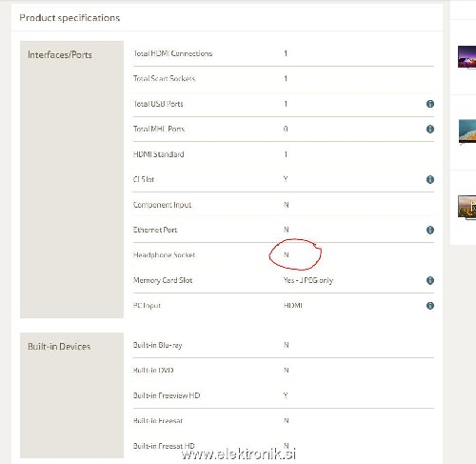Image resolution: width=476 pixels, height=464 pixels.
Task: Click the circled N value for Headphone Socket
Action: coord(287,255)
